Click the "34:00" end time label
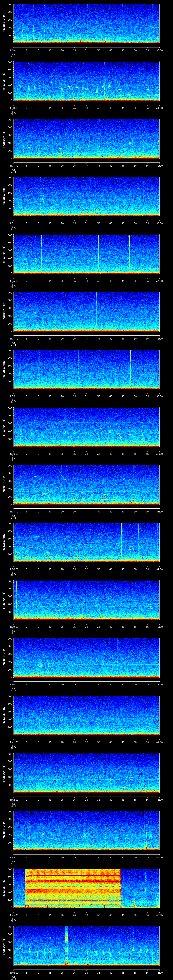This screenshot has height=980, width=173. click(159, 281)
